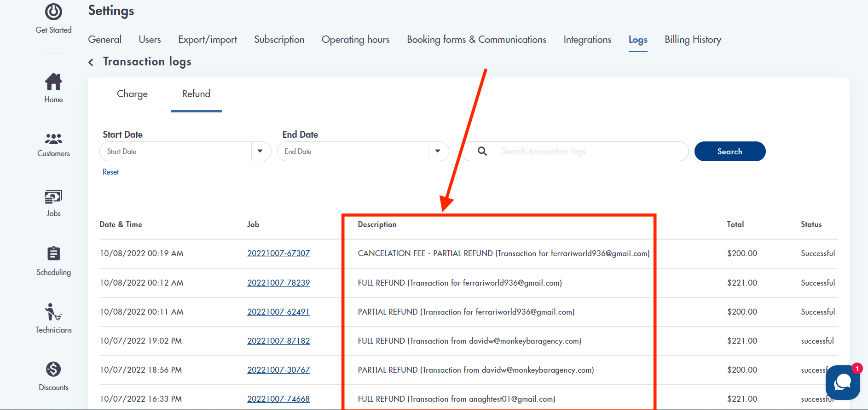The image size is (868, 410).
Task: Go to Customers in the sidebar
Action: [x=53, y=139]
